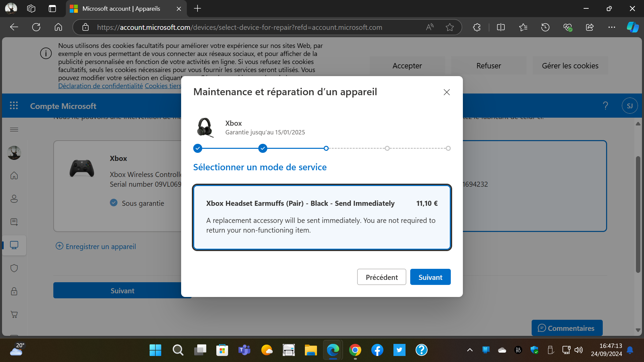The width and height of the screenshot is (644, 362).
Task: Click the fourth step marker
Action: click(x=387, y=148)
